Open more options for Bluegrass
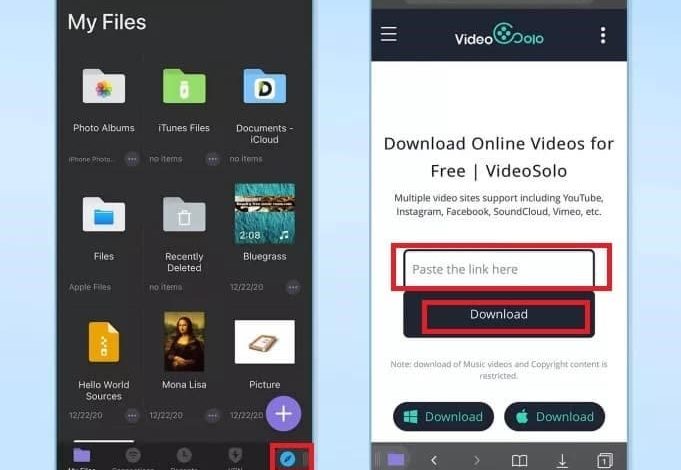The image size is (681, 470). (293, 287)
